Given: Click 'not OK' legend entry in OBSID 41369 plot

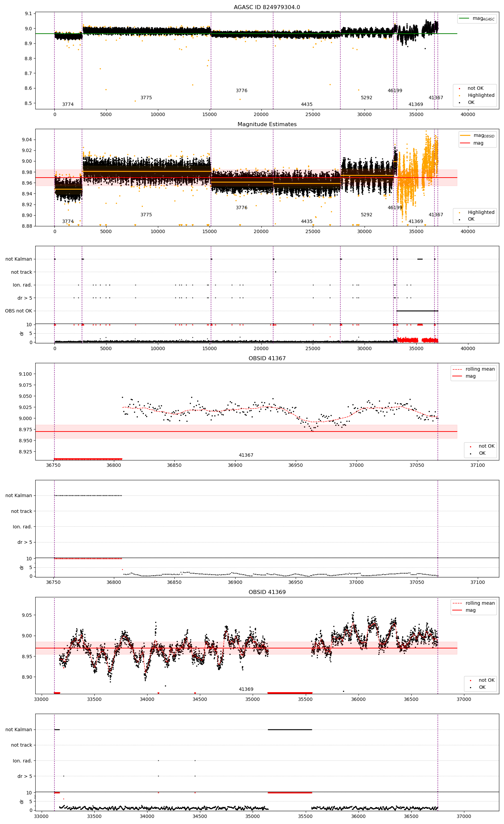Looking at the screenshot, I should [x=487, y=680].
